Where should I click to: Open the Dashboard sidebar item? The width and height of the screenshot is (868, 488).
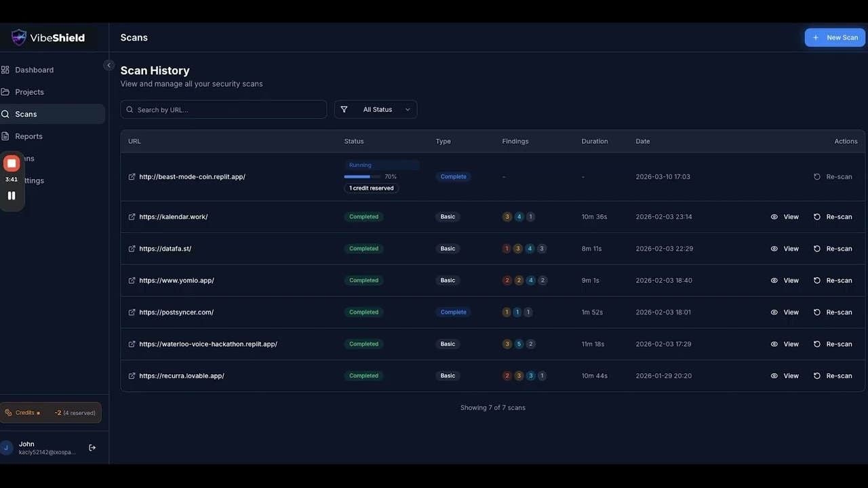pyautogui.click(x=52, y=70)
